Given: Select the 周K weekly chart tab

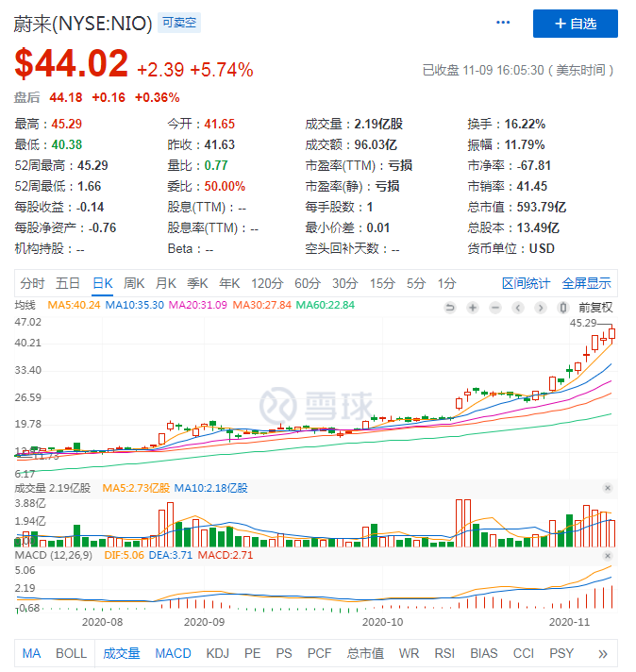Looking at the screenshot, I should coord(134,283).
